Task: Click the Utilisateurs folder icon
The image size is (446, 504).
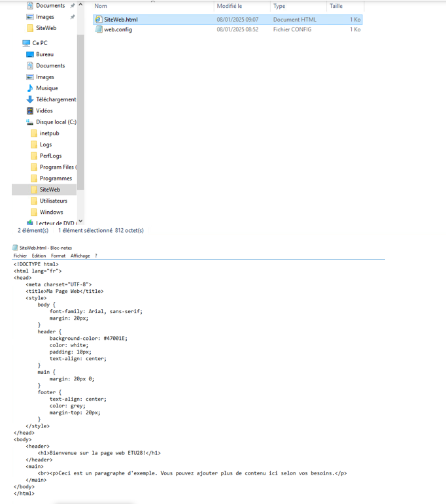Action: point(34,201)
